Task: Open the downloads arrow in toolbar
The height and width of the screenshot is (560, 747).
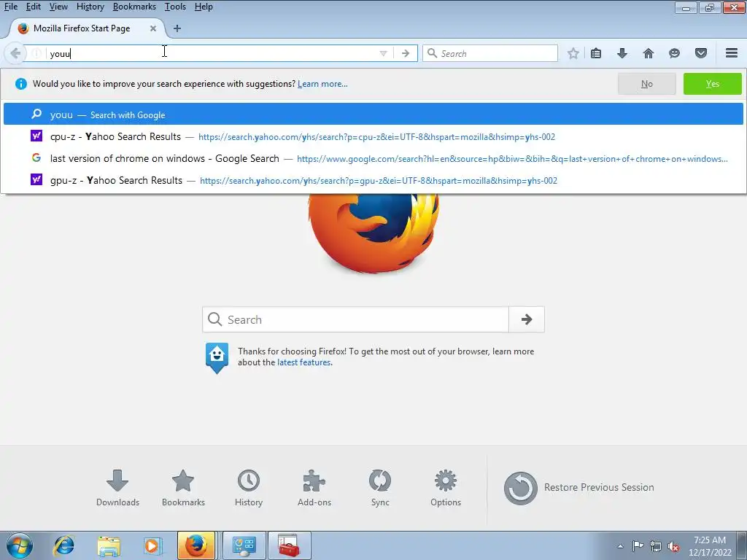Action: [x=622, y=53]
